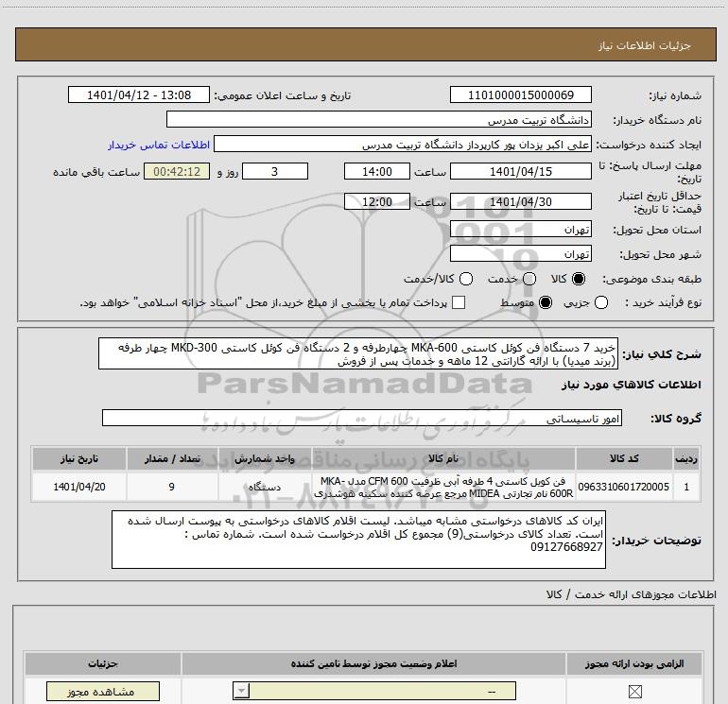Click the delivery province field تهران

pos(520,229)
